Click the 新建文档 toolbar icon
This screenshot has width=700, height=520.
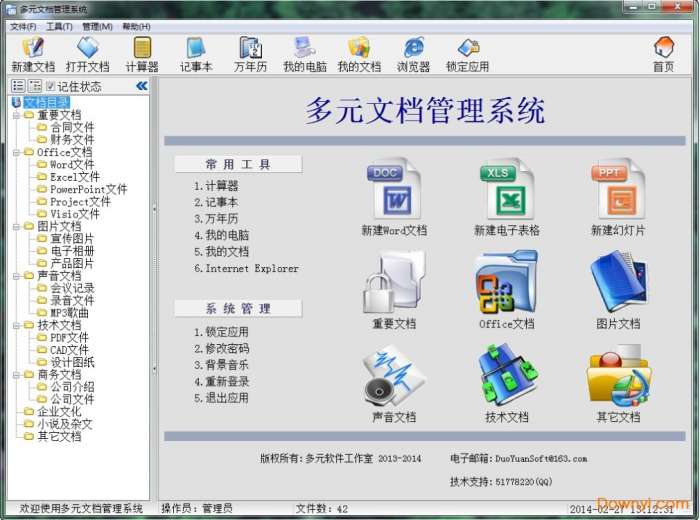point(33,55)
